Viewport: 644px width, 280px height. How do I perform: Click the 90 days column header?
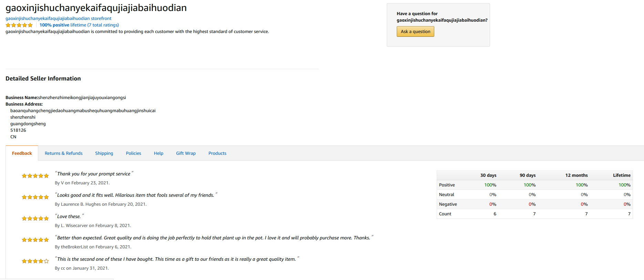click(x=527, y=175)
